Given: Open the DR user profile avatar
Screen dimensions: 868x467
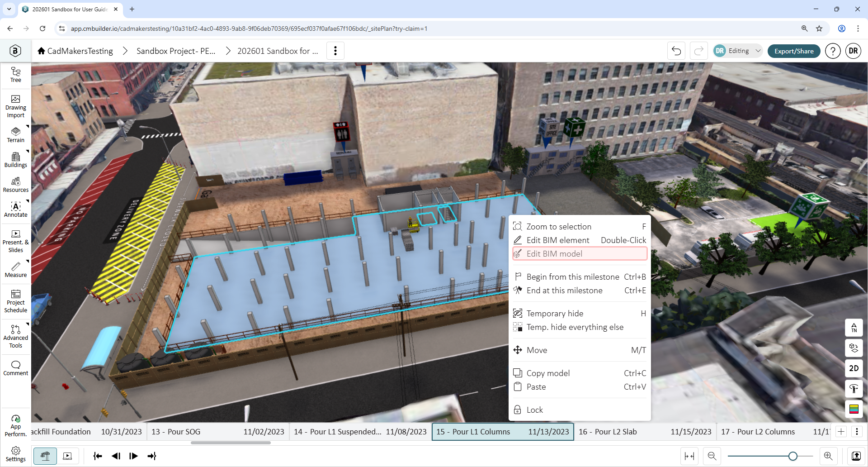Looking at the screenshot, I should tap(853, 51).
